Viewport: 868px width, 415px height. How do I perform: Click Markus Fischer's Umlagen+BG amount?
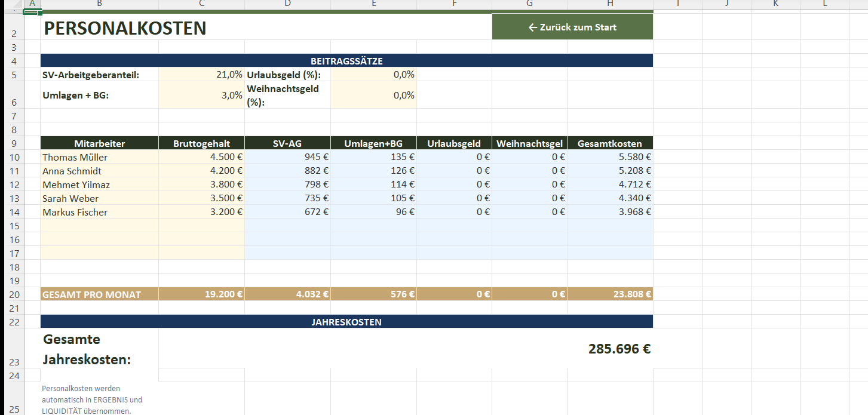coord(373,212)
